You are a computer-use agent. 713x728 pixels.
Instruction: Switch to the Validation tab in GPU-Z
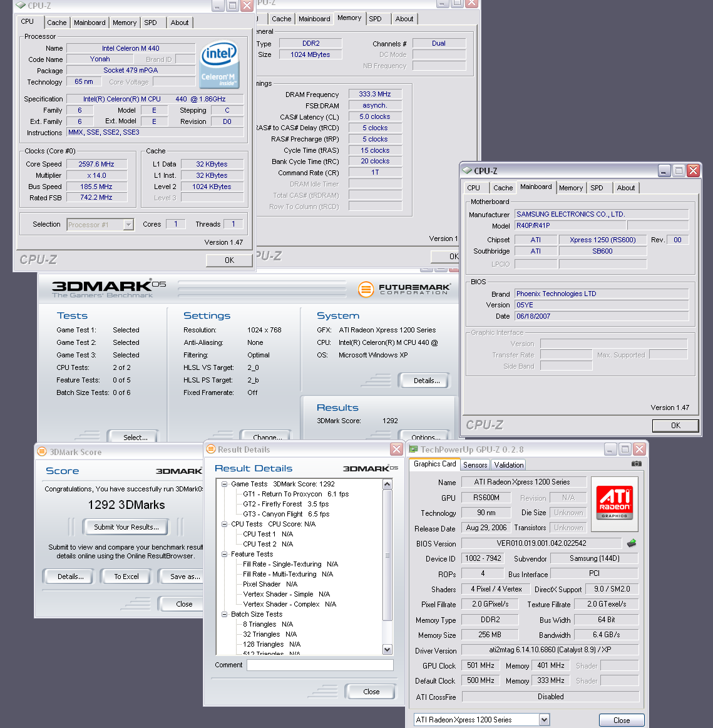[x=509, y=464]
